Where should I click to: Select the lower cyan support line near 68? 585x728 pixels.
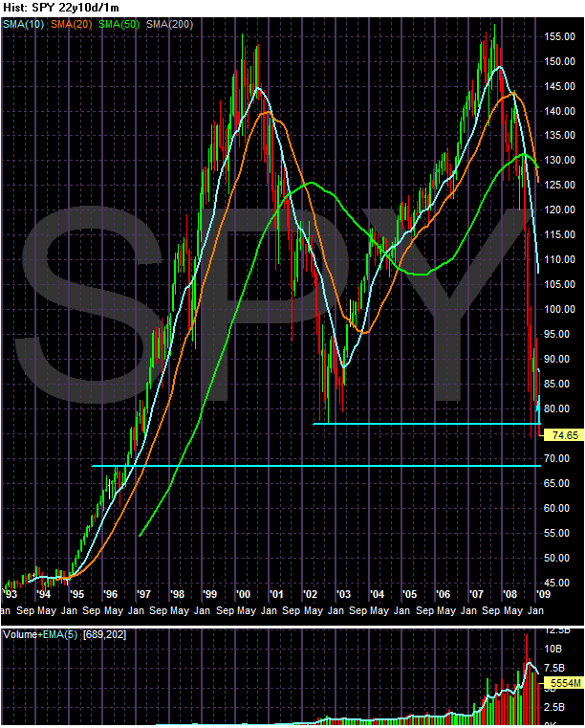click(316, 466)
